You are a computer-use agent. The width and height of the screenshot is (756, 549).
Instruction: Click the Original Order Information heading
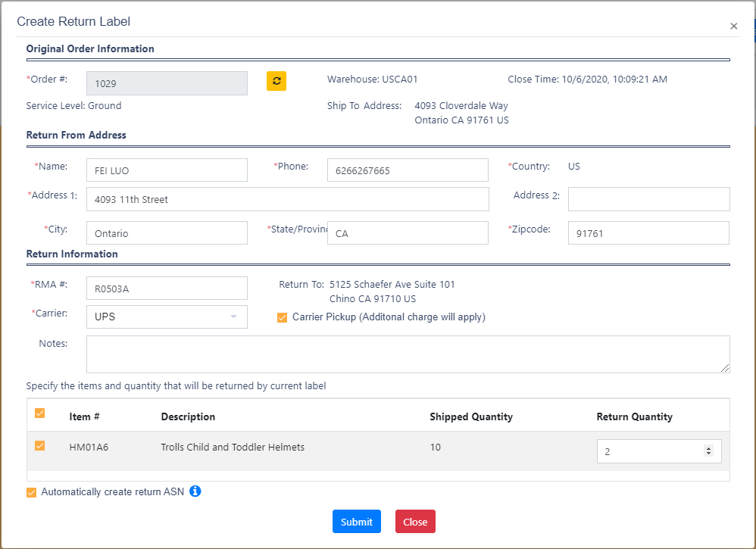[90, 48]
